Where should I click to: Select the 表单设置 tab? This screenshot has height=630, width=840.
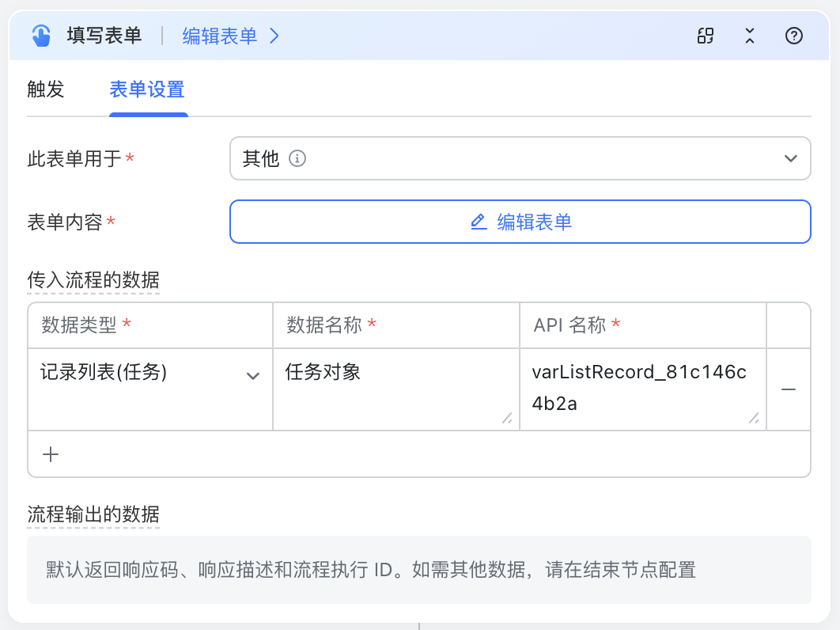tap(147, 89)
